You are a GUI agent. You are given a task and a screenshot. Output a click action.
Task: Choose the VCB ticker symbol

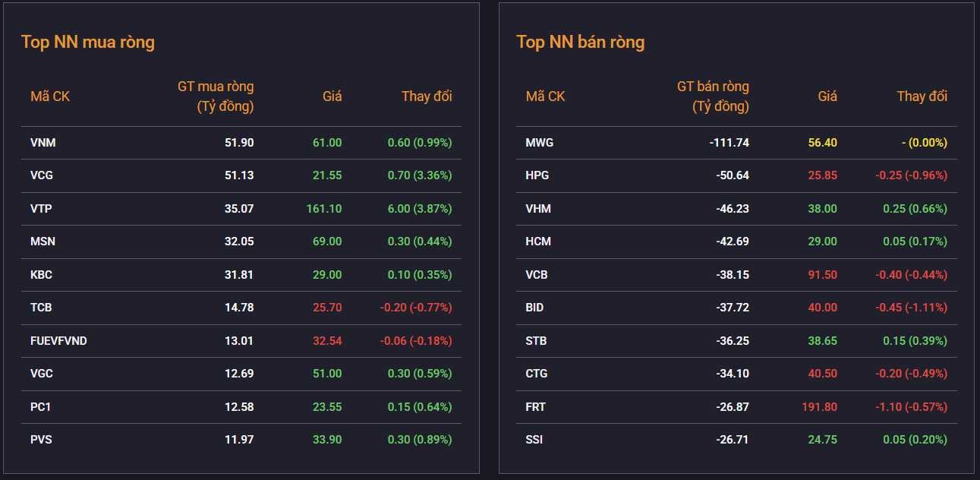tap(537, 275)
